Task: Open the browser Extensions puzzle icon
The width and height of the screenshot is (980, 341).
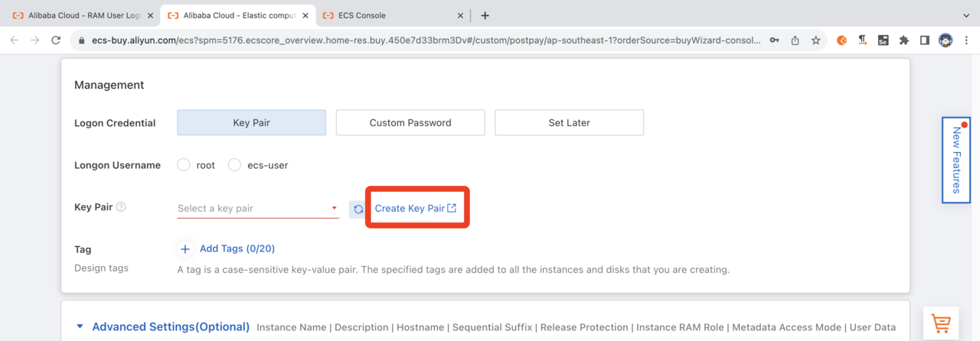Action: point(903,41)
